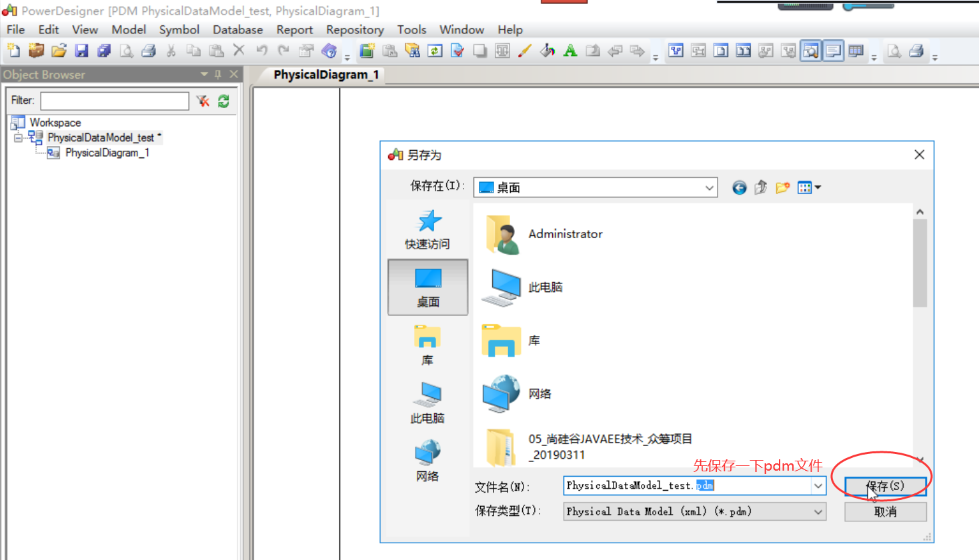
Task: Click the printer icon in the rightmost toolbar
Action: 916,51
